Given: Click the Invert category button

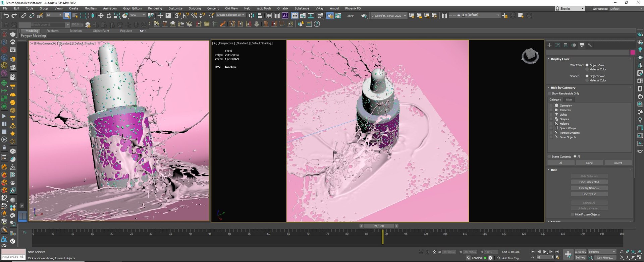Looking at the screenshot, I should pyautogui.click(x=618, y=163).
